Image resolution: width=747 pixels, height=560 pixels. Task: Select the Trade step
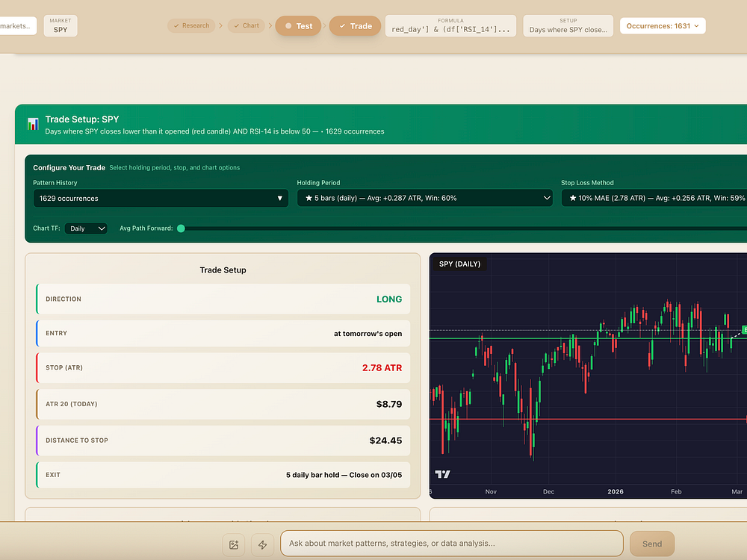point(355,26)
